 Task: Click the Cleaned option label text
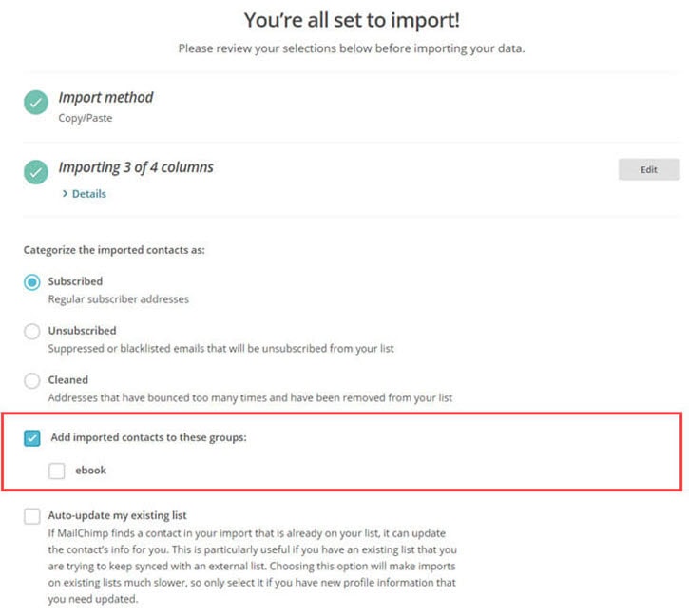click(68, 379)
